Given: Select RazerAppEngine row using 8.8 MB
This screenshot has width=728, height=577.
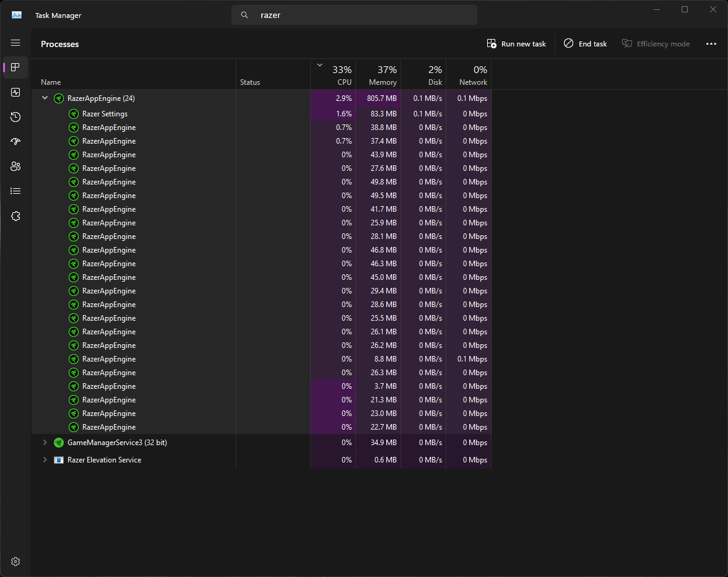Looking at the screenshot, I should [261, 359].
